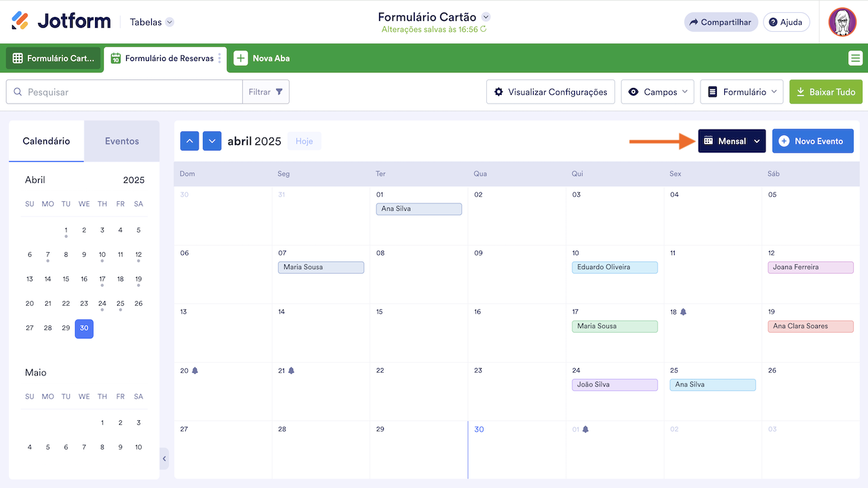This screenshot has width=868, height=488.
Task: Go to next month with down arrow
Action: click(212, 141)
